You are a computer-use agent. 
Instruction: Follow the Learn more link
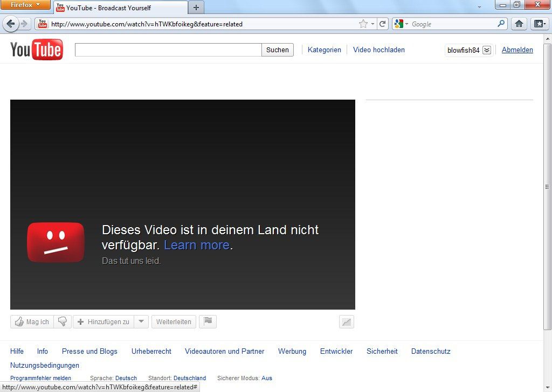[x=196, y=245]
